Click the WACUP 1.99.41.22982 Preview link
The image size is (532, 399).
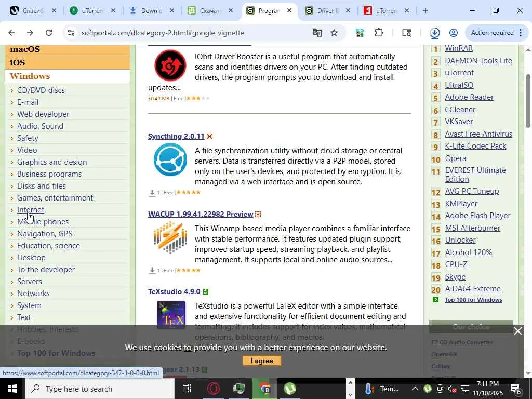pyautogui.click(x=201, y=215)
